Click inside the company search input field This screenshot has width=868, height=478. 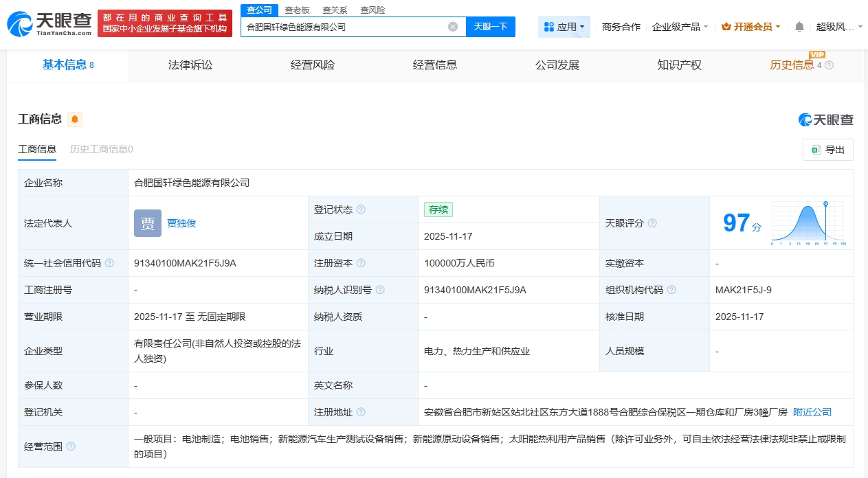pos(344,26)
